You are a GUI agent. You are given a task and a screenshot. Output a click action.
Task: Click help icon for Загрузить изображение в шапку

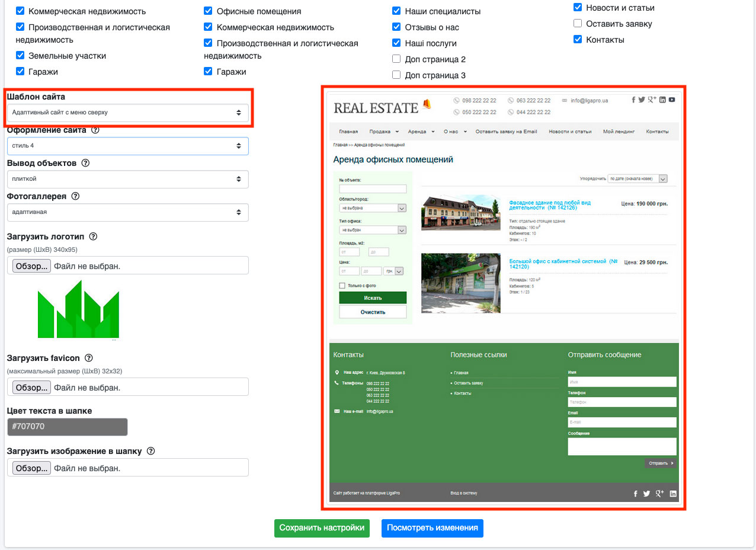[x=150, y=451]
